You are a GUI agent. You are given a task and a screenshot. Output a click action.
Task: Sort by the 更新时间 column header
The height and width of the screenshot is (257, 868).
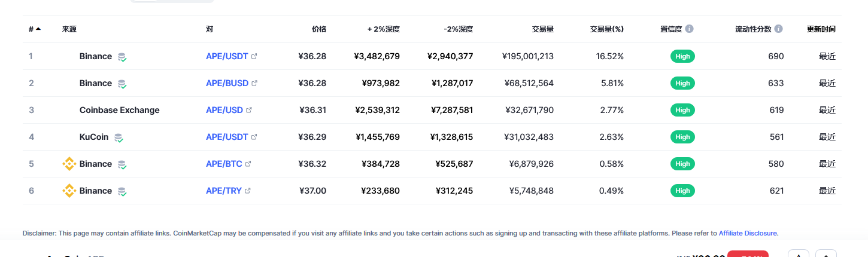tap(821, 29)
